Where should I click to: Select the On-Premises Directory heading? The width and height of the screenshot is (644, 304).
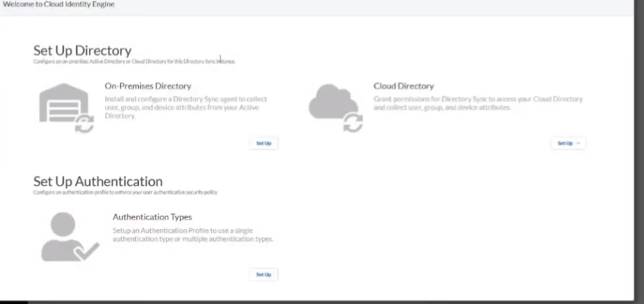[x=148, y=86]
